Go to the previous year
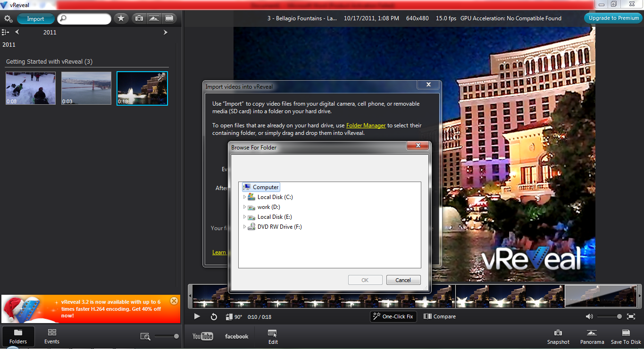 pos(17,32)
